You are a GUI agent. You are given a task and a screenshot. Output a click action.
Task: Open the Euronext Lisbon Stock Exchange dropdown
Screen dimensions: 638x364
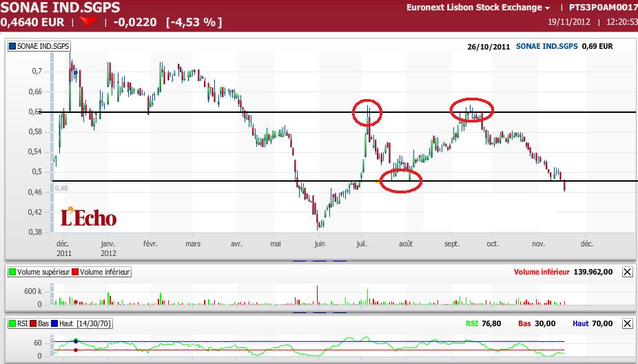click(478, 8)
